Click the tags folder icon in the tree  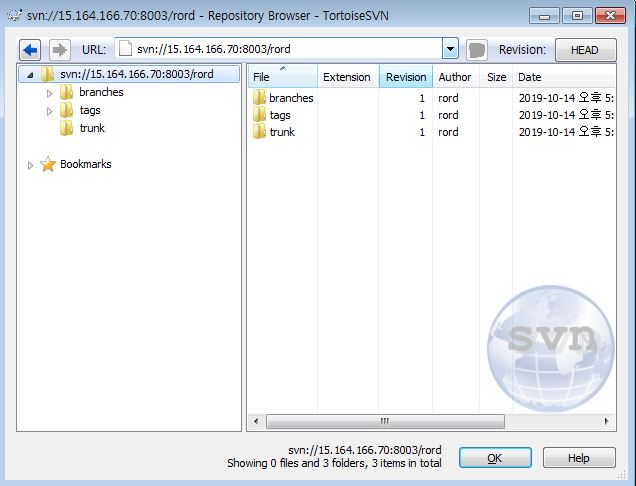pyautogui.click(x=67, y=110)
